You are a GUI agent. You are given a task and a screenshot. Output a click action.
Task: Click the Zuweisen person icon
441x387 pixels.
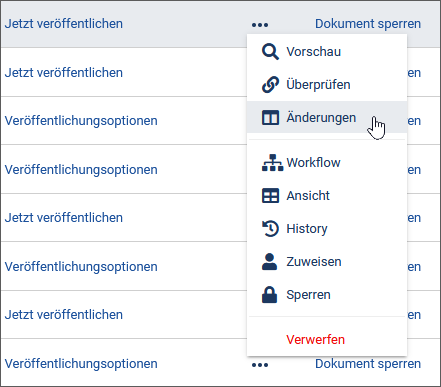coord(269,262)
